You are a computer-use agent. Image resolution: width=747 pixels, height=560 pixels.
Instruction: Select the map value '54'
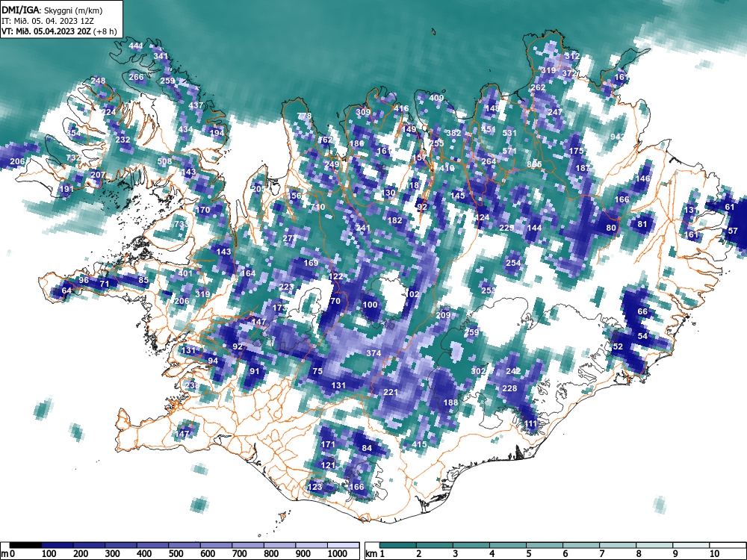coord(642,336)
